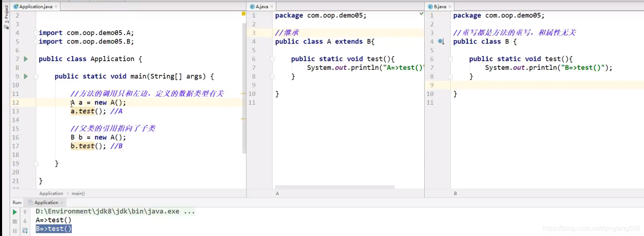Click '//父类的引用指向了子类' comment on line 15

pos(113,129)
